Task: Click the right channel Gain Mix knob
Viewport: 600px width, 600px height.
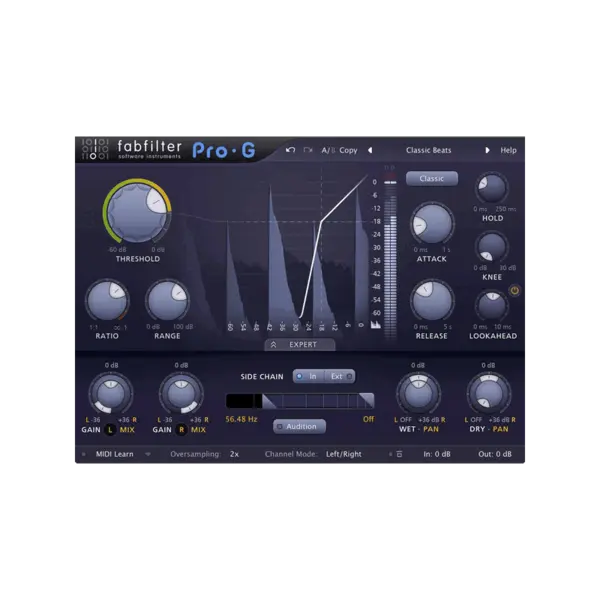Action: pyautogui.click(x=181, y=394)
